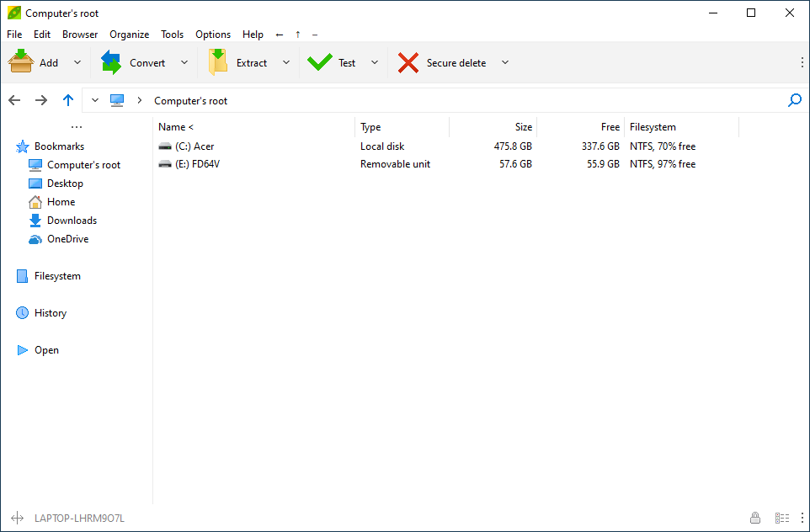Click the PeaZip app icon in title bar
The width and height of the screenshot is (810, 532).
[14, 13]
